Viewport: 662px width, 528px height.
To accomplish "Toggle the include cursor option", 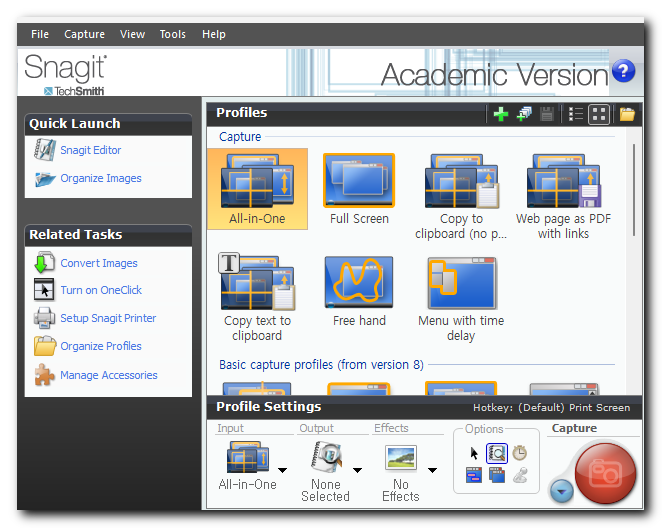I will point(474,454).
